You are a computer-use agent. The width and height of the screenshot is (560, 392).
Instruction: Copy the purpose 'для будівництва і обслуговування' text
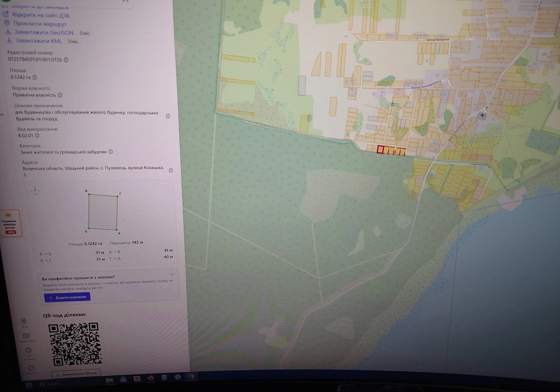point(168,116)
